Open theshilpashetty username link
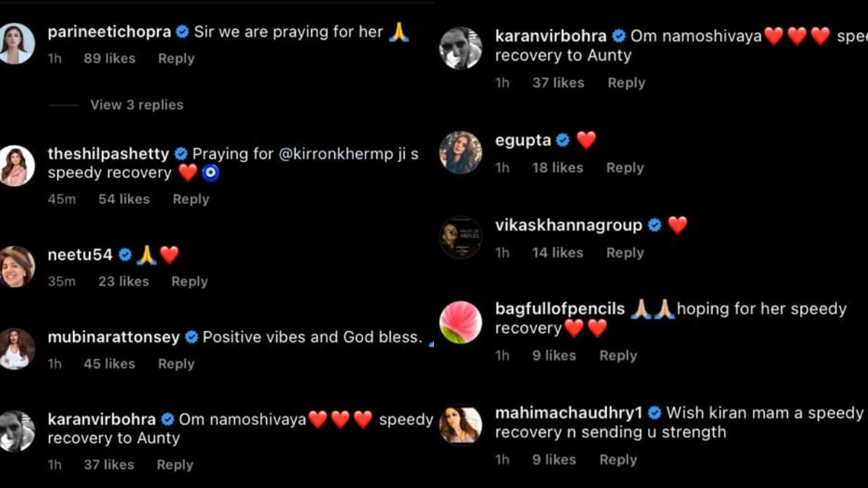Viewport: 868px width, 488px height. 109,154
